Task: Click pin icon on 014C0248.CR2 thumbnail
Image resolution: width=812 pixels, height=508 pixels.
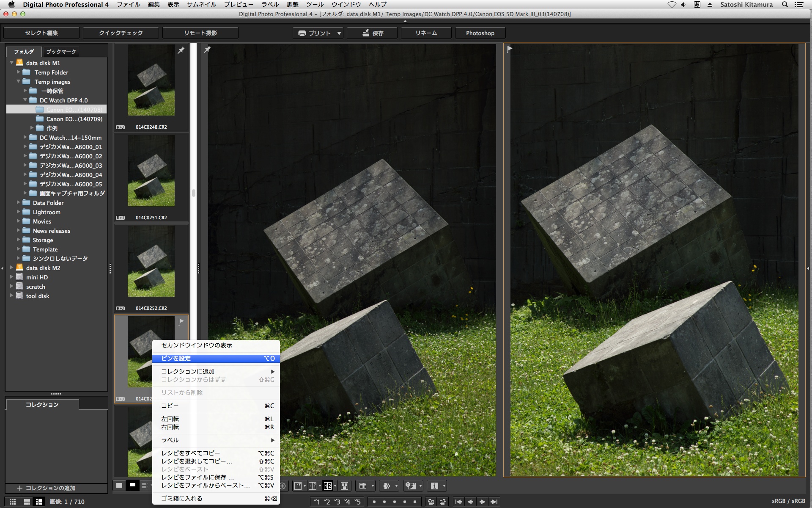Action: click(181, 50)
